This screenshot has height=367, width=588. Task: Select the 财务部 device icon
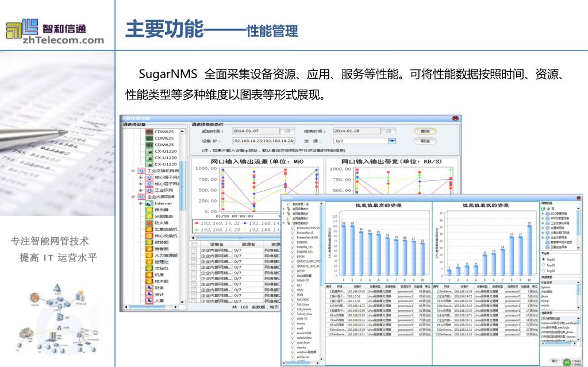[149, 242]
